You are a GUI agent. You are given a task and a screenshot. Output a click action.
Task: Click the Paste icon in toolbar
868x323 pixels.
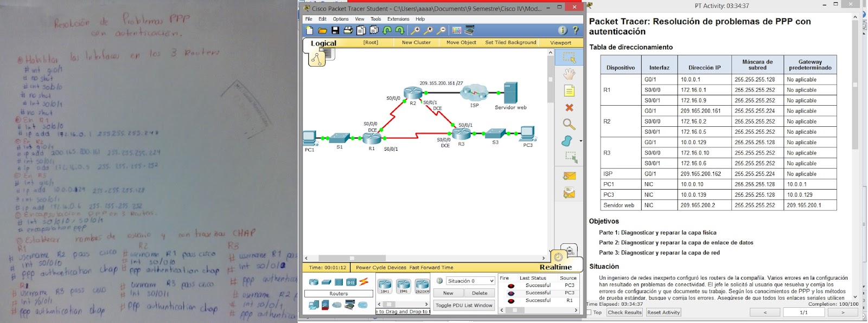pyautogui.click(x=374, y=30)
